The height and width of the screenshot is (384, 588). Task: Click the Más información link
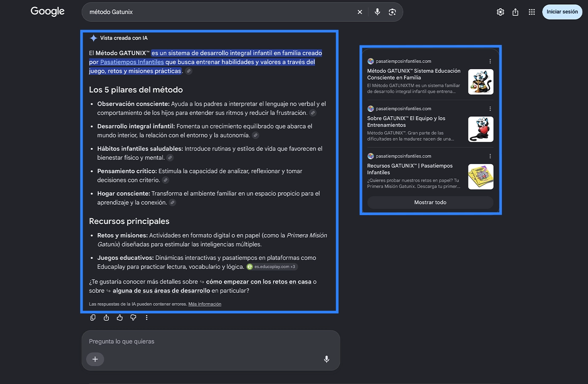click(205, 304)
